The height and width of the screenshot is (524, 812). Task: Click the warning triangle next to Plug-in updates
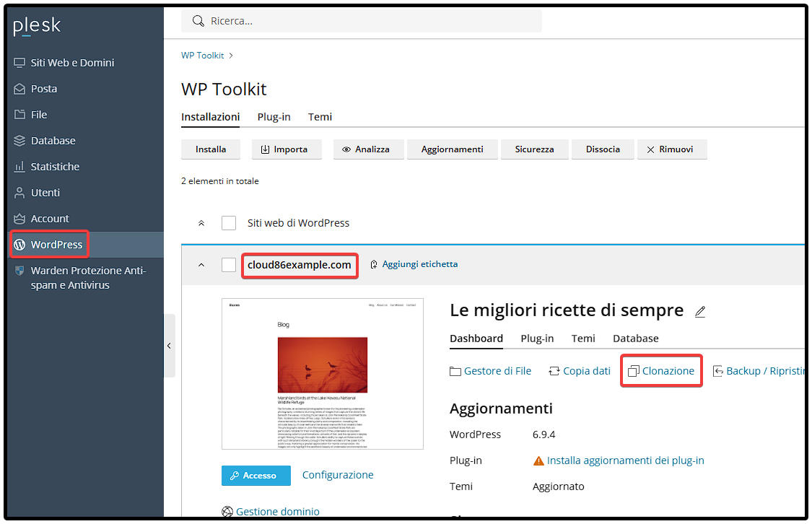coord(538,460)
